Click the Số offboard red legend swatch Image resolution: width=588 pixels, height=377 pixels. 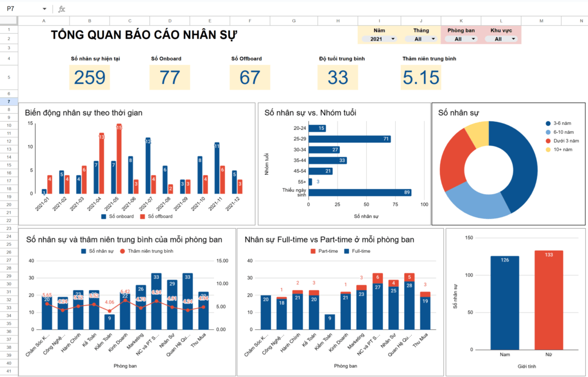[x=142, y=217]
